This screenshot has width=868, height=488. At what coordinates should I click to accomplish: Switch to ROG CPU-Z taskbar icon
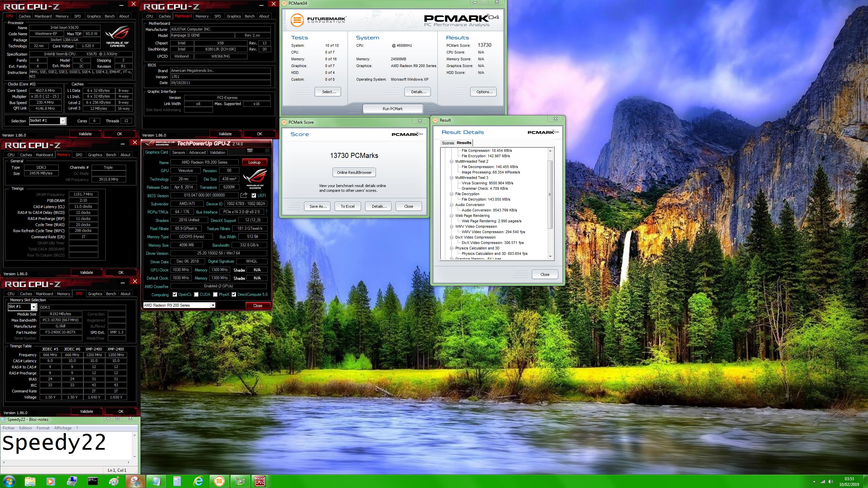point(260,481)
